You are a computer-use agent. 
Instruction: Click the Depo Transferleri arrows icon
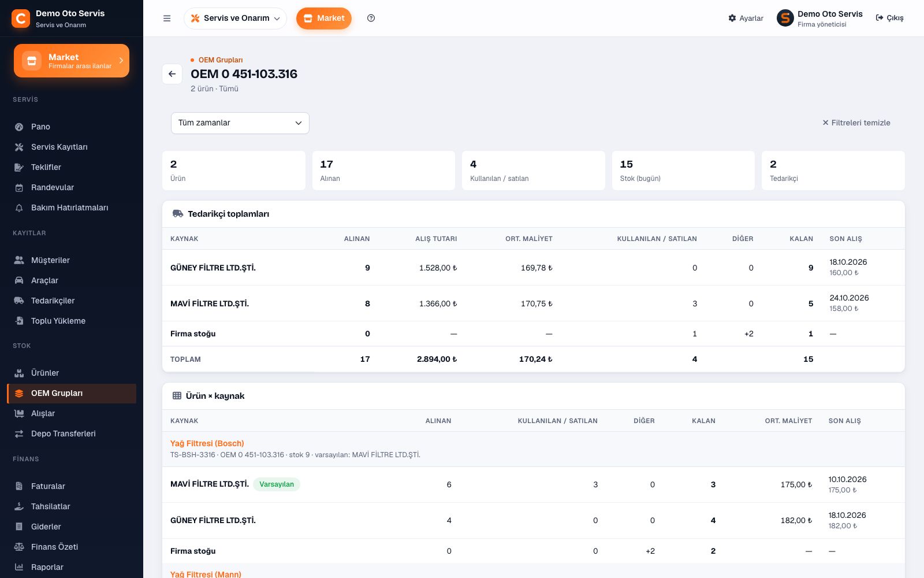pos(19,433)
